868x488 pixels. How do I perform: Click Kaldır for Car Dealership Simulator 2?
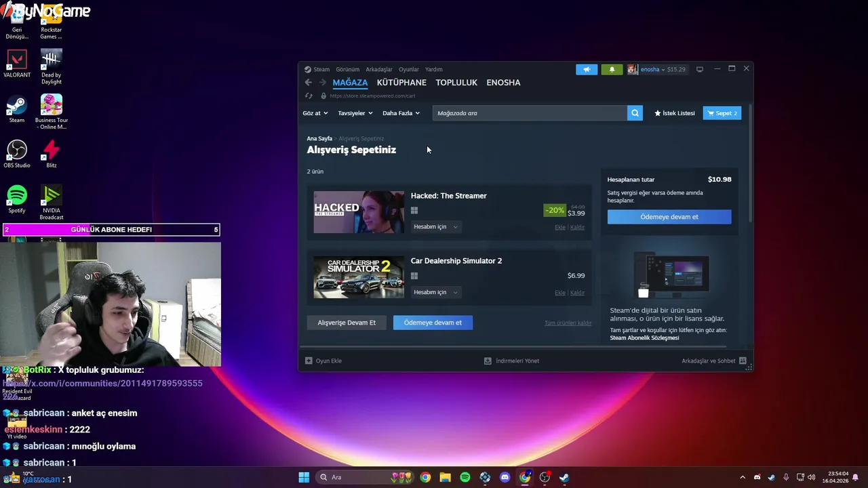click(578, 293)
